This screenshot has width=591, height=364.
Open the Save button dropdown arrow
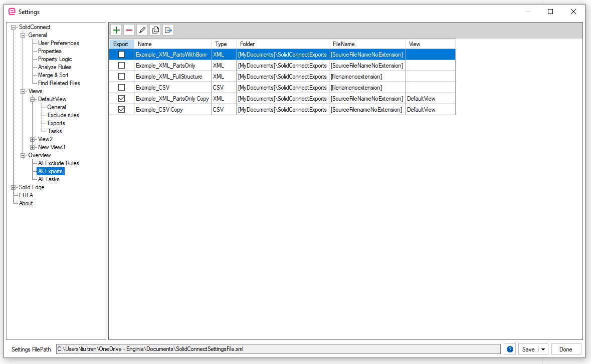pos(543,349)
